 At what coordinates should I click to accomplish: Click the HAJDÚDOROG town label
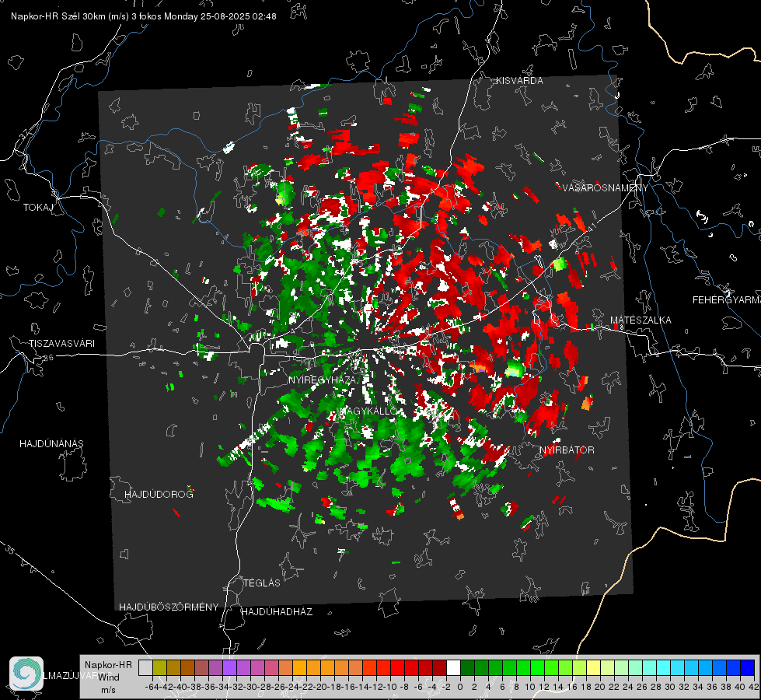159,494
